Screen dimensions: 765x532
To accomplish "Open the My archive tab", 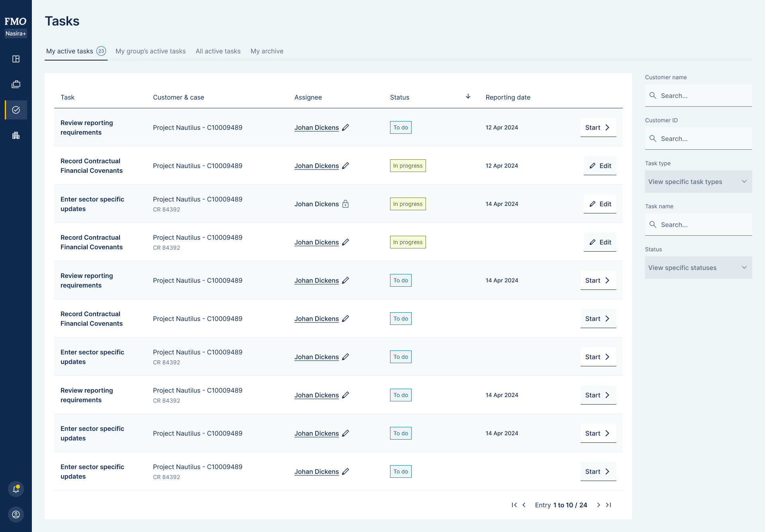I will pyautogui.click(x=267, y=51).
